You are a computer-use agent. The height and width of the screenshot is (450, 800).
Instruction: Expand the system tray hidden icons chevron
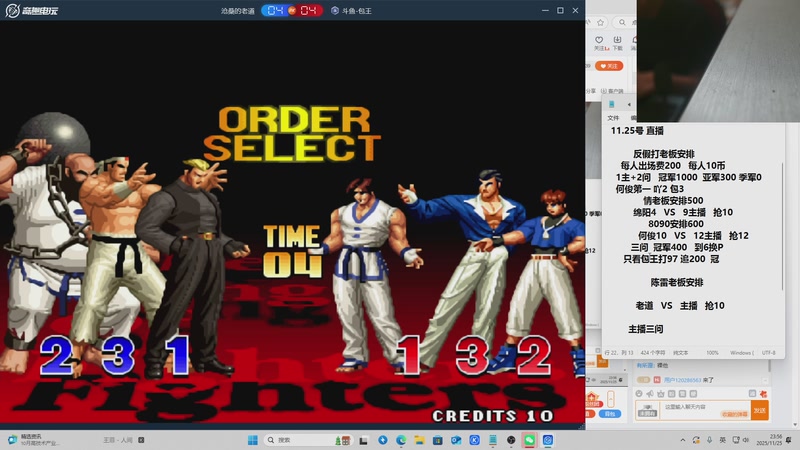click(x=683, y=440)
